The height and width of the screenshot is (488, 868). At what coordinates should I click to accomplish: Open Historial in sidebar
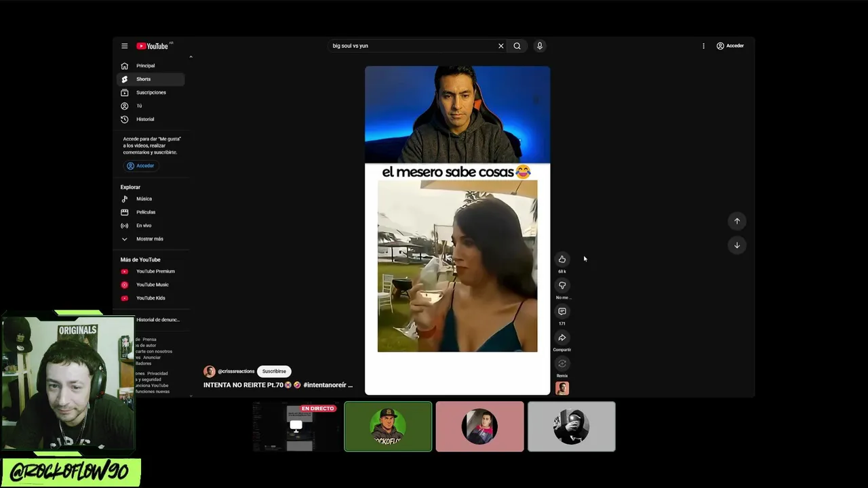click(x=151, y=119)
